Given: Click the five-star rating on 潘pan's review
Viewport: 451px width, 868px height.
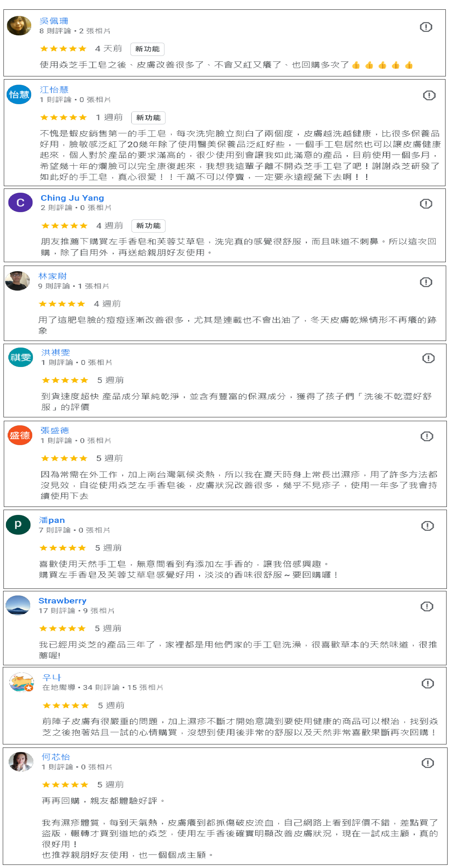Looking at the screenshot, I should 63,548.
